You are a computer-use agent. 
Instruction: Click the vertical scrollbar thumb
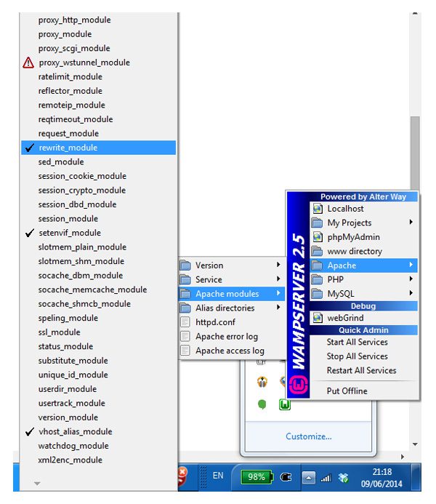pyautogui.click(x=415, y=153)
